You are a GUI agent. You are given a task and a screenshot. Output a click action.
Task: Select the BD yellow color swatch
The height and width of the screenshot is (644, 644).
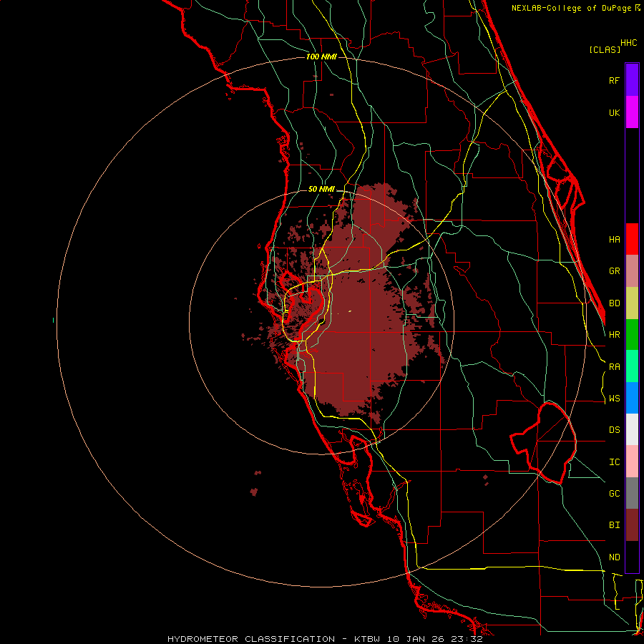tap(632, 303)
